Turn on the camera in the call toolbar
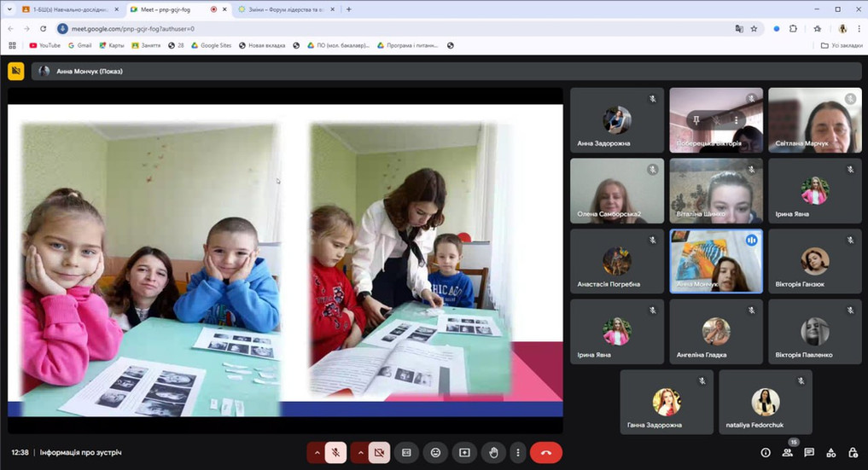This screenshot has height=470, width=868. point(379,453)
